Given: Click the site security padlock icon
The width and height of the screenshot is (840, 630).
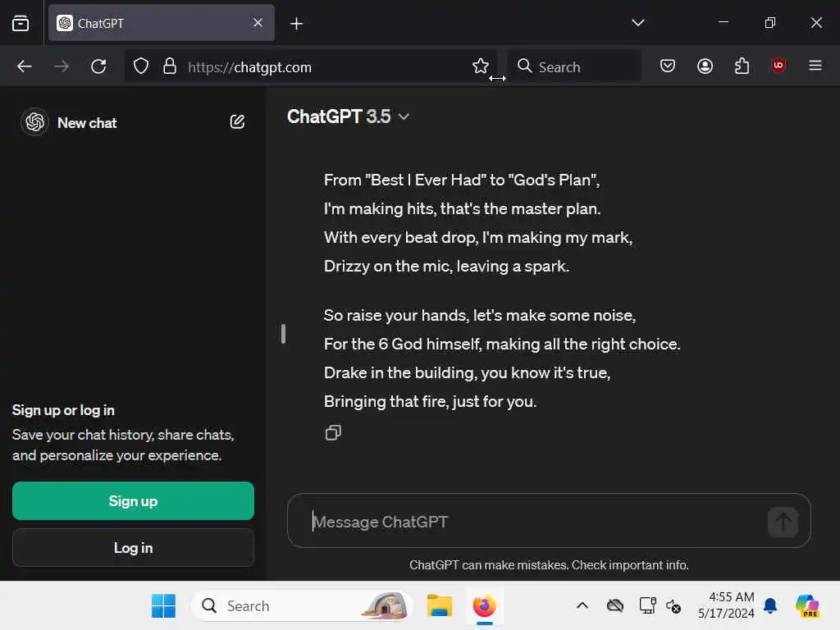Looking at the screenshot, I should coord(170,66).
